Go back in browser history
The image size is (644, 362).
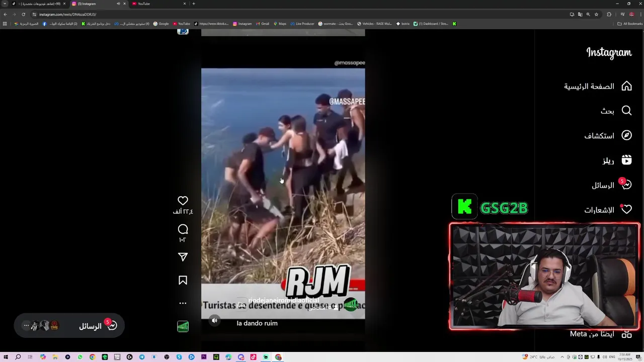click(x=5, y=14)
